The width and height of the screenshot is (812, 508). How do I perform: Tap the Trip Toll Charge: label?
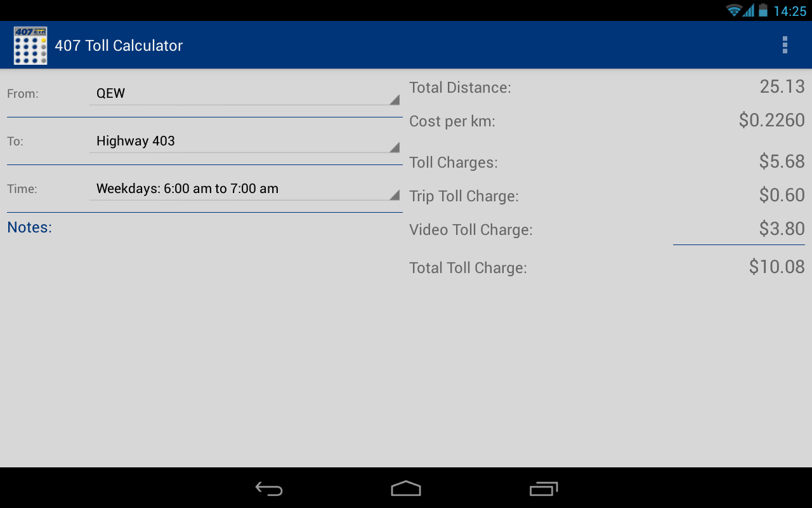(464, 196)
